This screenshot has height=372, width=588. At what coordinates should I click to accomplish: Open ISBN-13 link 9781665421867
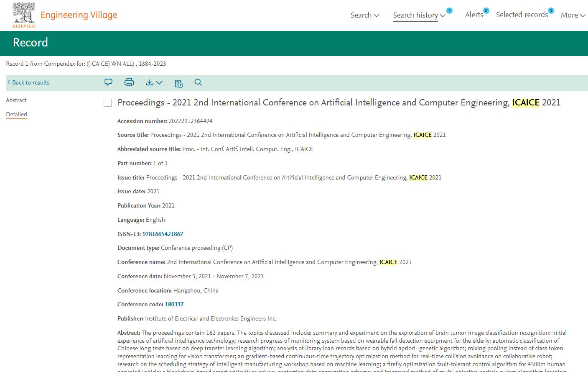coord(163,234)
